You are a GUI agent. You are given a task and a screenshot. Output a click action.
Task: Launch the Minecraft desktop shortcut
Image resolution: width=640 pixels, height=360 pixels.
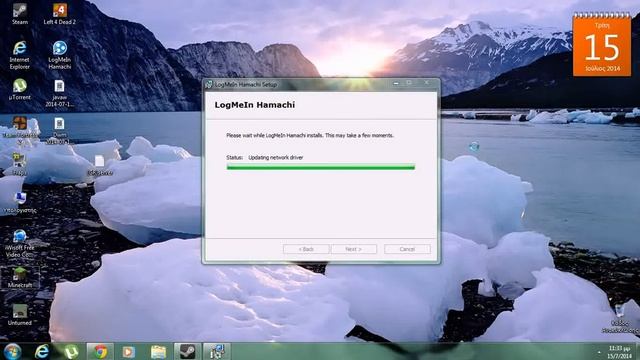tap(20, 277)
